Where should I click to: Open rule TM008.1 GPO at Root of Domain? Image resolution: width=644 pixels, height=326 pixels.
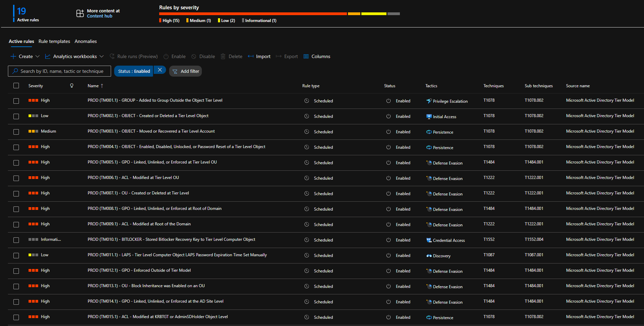[154, 209]
